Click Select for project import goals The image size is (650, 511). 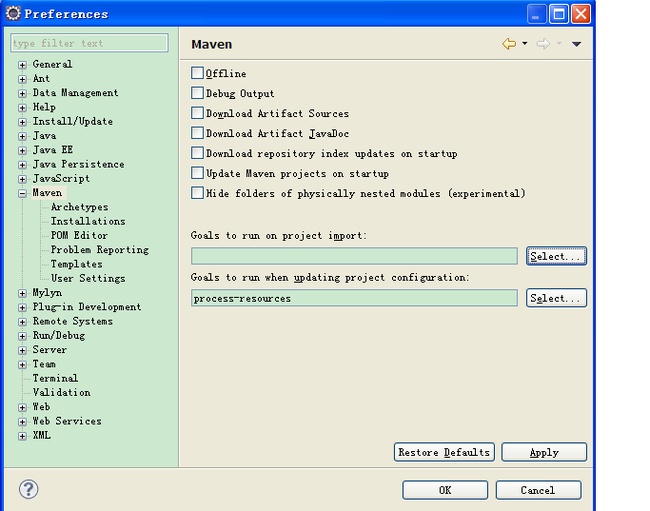point(556,256)
